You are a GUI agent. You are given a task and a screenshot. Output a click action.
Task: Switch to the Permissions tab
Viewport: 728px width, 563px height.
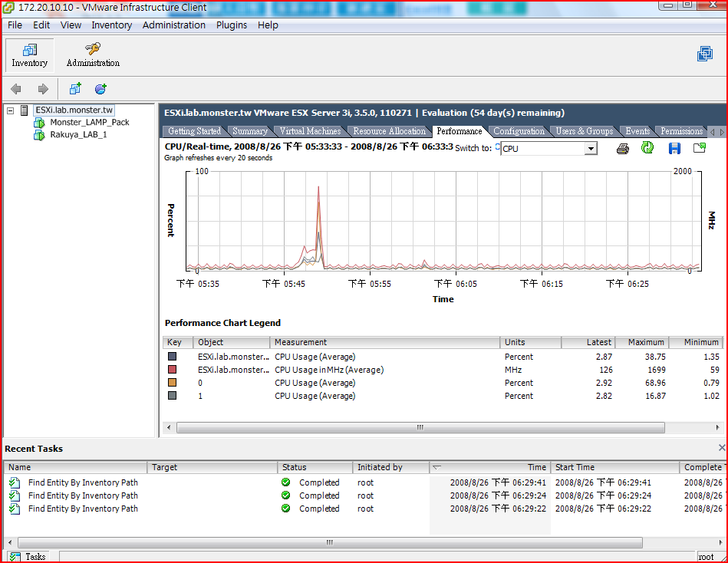click(681, 131)
